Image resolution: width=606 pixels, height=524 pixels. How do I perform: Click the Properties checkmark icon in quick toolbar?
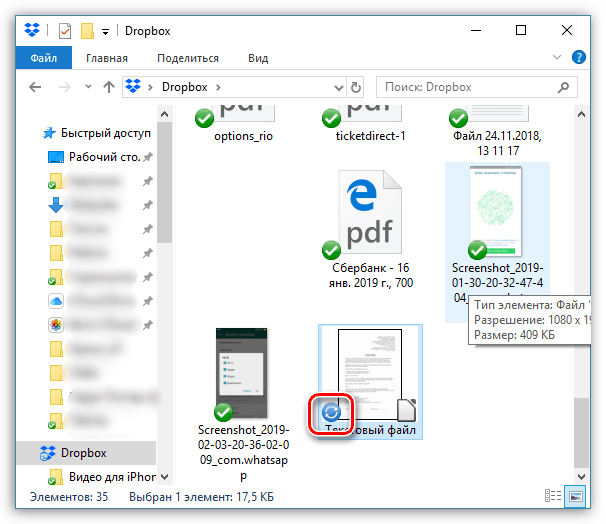tap(65, 31)
